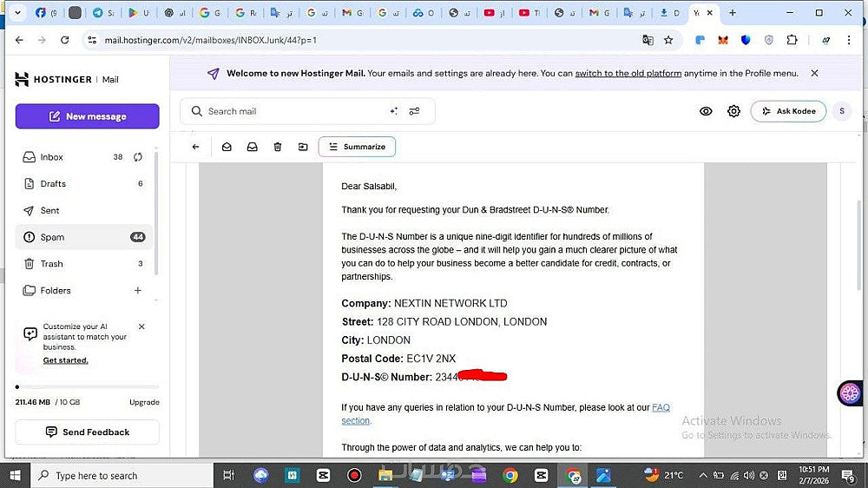The height and width of the screenshot is (488, 868).
Task: Open the Bitwarden shield extension
Action: (746, 40)
